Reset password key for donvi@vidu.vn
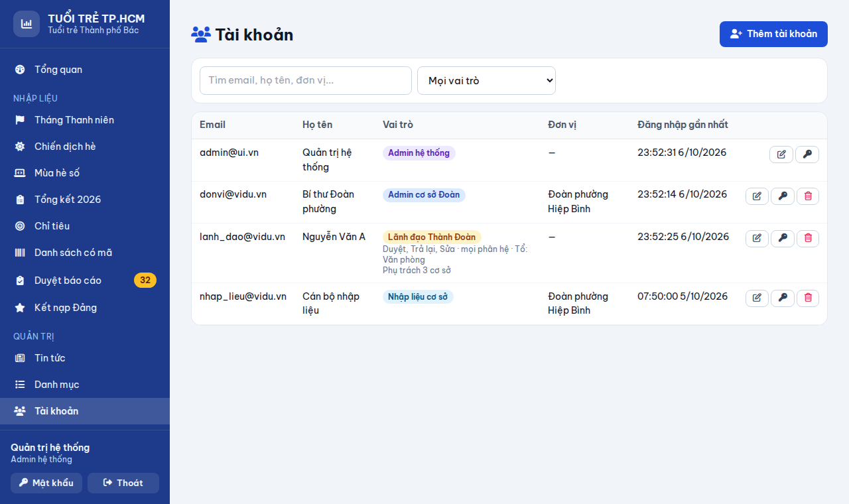The height and width of the screenshot is (504, 849). pos(783,196)
